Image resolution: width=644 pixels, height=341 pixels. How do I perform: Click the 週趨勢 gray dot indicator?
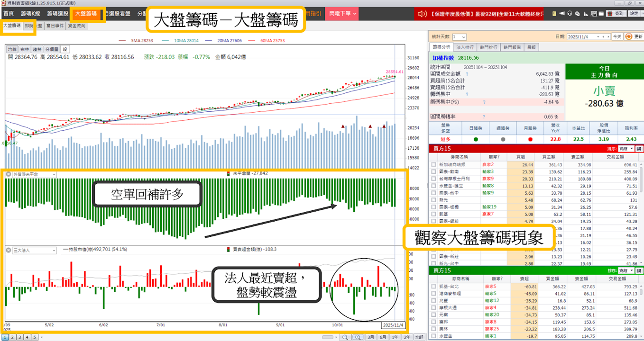click(x=503, y=139)
